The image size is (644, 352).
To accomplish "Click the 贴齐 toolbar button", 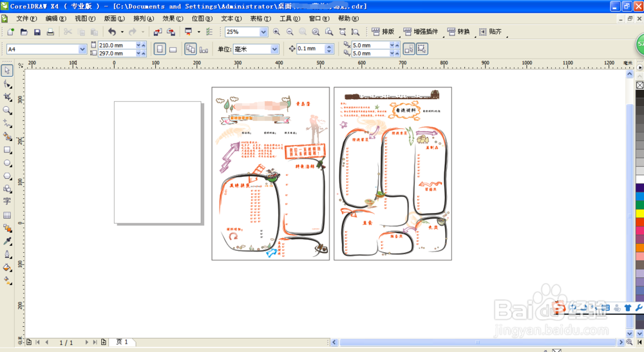I will coord(490,32).
